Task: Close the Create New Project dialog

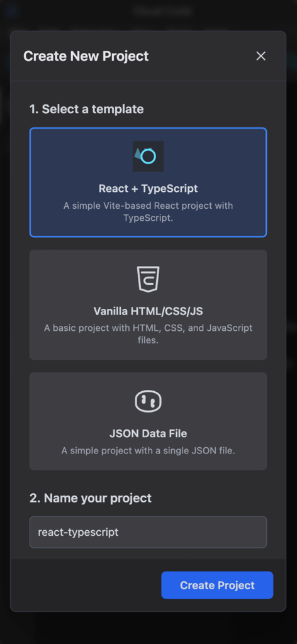Action: point(261,56)
